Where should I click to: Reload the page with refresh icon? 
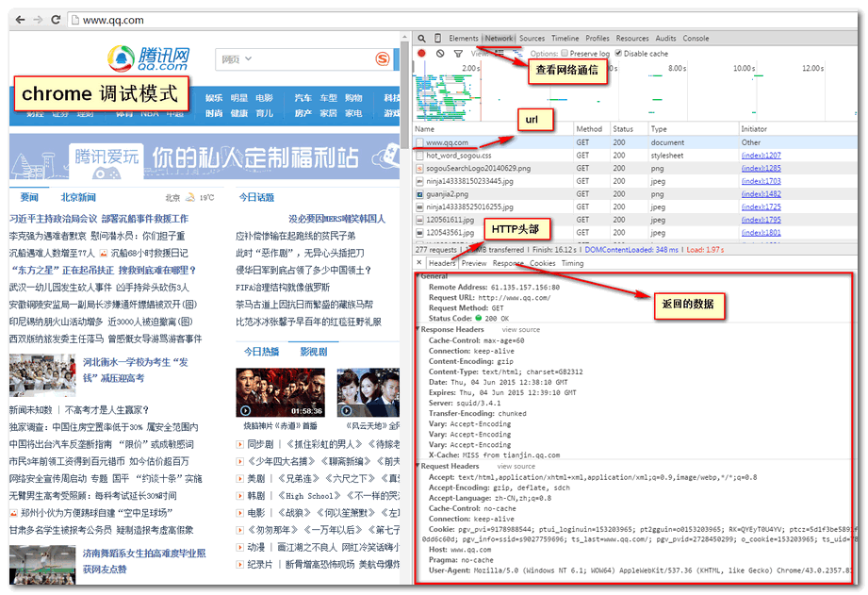coord(56,20)
